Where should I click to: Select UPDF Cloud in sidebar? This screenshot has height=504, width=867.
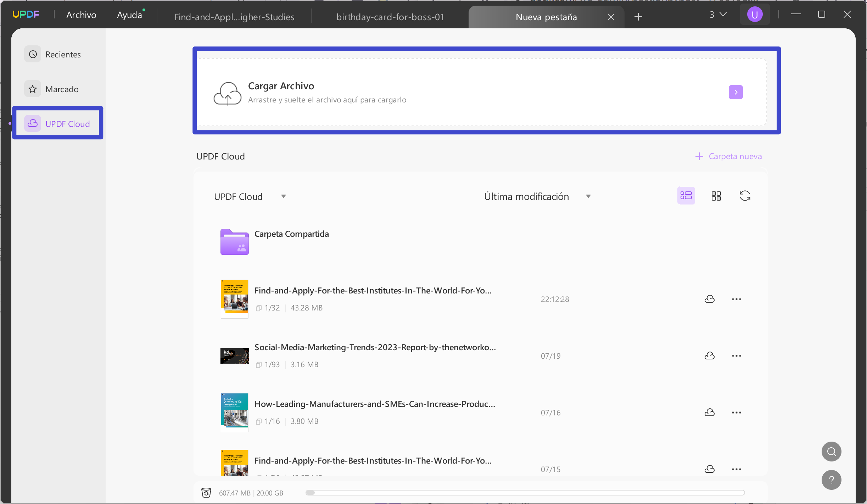[x=58, y=123]
